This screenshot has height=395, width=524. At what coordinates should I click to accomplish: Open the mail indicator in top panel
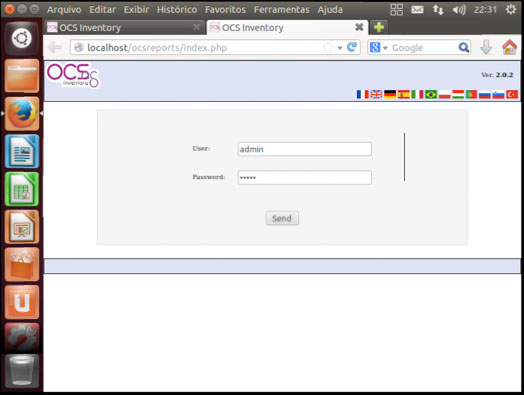tap(417, 10)
